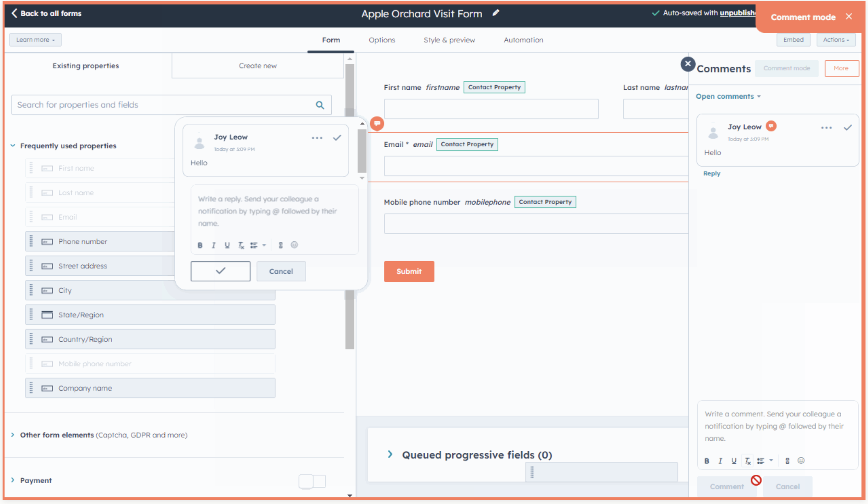
Task: Open the orange comment pin beside Email field
Action: click(377, 124)
